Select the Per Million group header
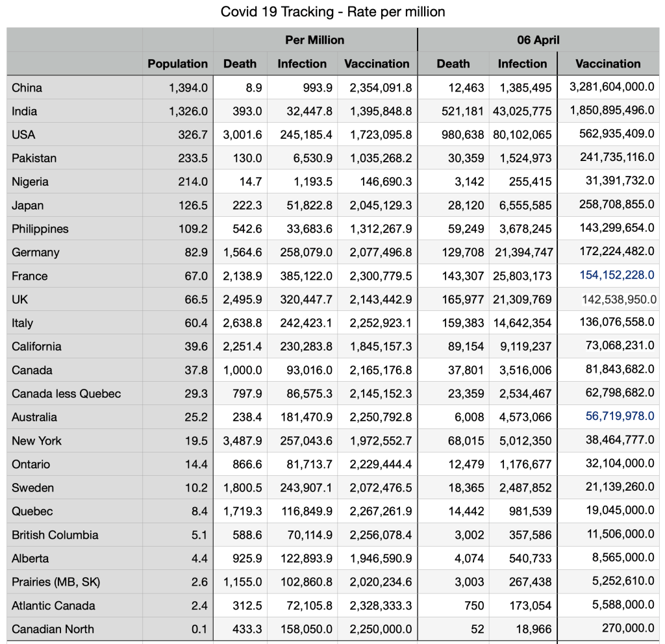 [315, 40]
